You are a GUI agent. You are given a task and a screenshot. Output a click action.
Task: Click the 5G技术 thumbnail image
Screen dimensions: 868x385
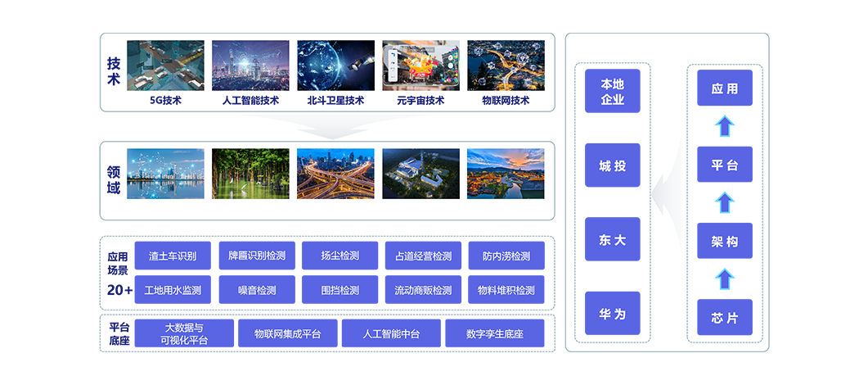click(x=165, y=66)
